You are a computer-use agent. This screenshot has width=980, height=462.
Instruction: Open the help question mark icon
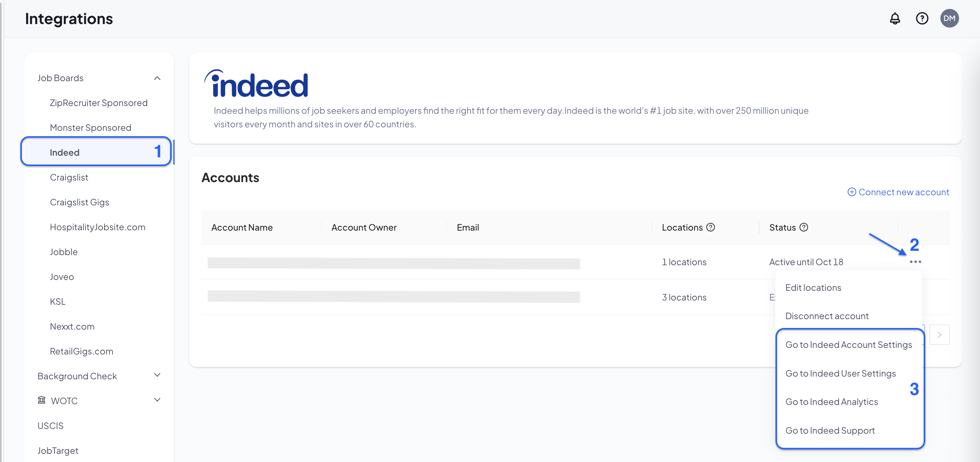point(922,18)
